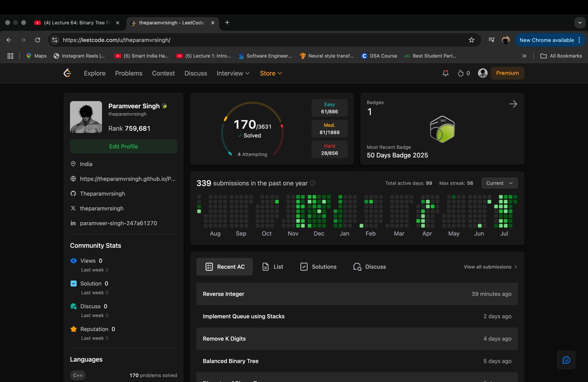
Task: Open Chrome media control icon
Action: point(491,40)
